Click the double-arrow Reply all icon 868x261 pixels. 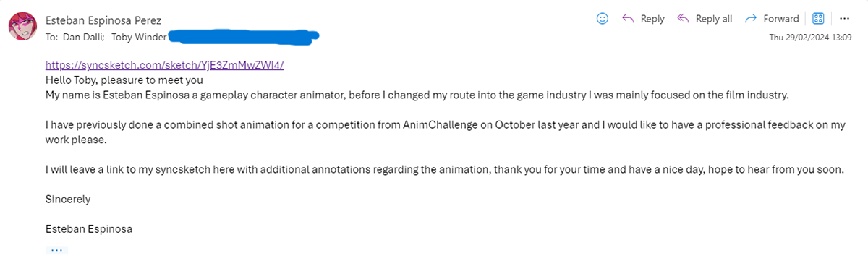click(683, 19)
